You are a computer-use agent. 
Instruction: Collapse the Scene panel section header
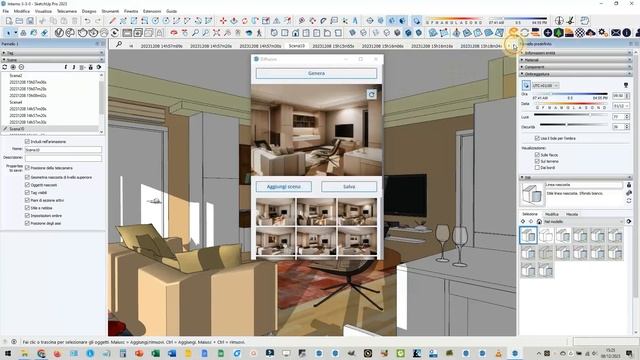click(52, 60)
